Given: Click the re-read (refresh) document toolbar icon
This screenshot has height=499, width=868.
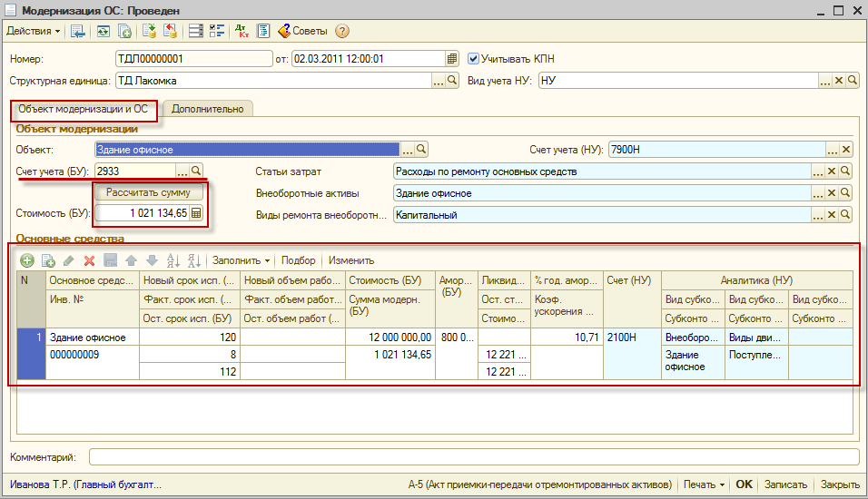Looking at the screenshot, I should 103,32.
